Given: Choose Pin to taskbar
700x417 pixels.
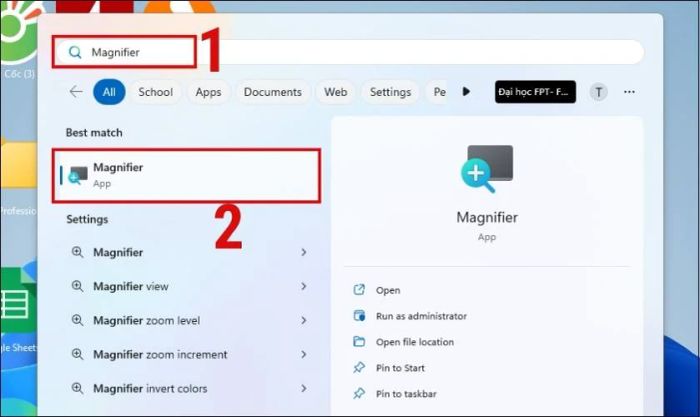Looking at the screenshot, I should point(406,394).
